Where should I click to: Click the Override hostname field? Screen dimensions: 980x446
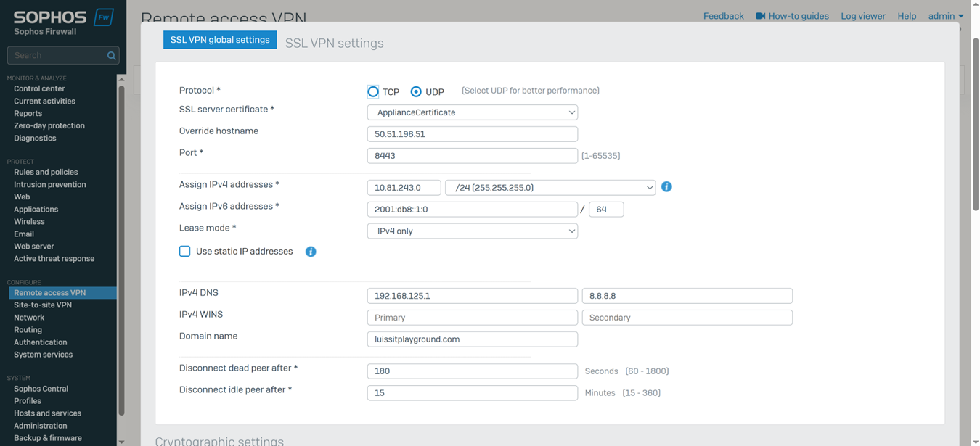[473, 134]
